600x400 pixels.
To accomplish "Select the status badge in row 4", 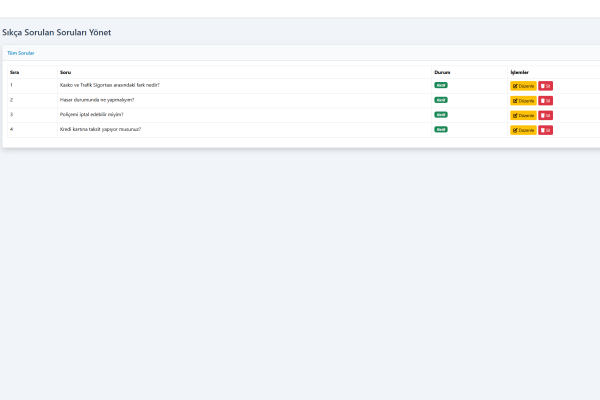I will (x=441, y=129).
